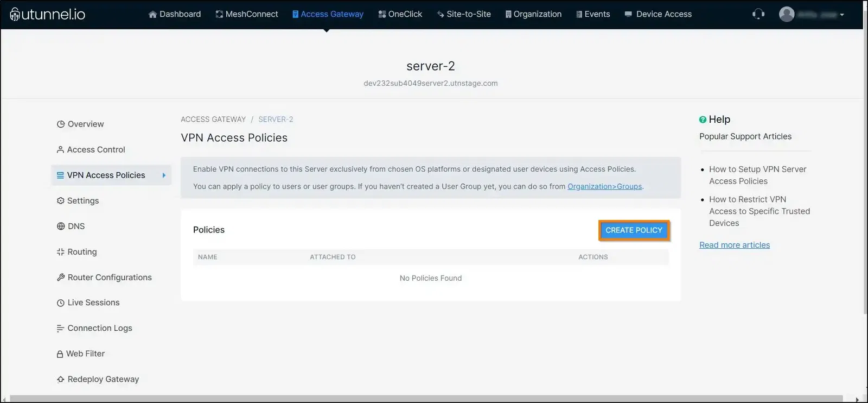This screenshot has height=403, width=868.
Task: Click the Device Access monitor icon
Action: tap(628, 14)
